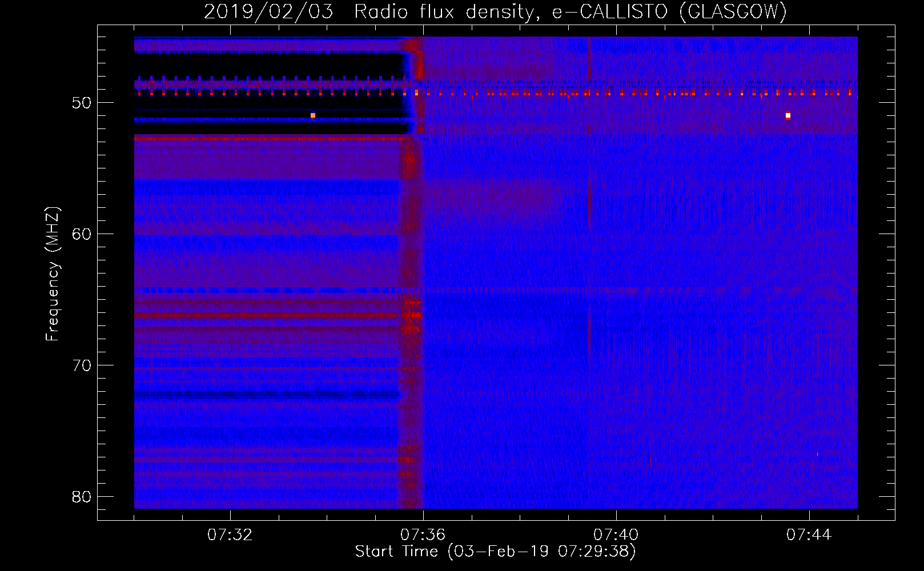Viewport: 924px width, 571px height.
Task: Click the date 2019/02/03 in the title
Action: coord(268,11)
